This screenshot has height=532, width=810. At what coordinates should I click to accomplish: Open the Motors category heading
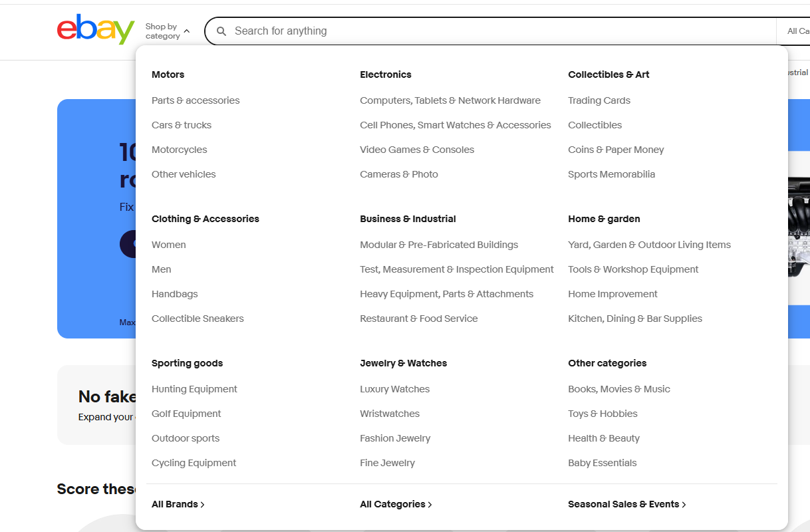pos(168,74)
